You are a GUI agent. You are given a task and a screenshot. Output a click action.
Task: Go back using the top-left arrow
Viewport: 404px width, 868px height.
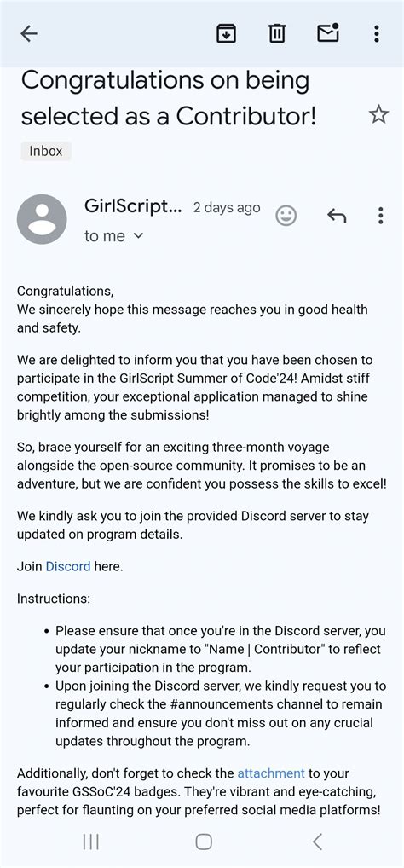(29, 34)
